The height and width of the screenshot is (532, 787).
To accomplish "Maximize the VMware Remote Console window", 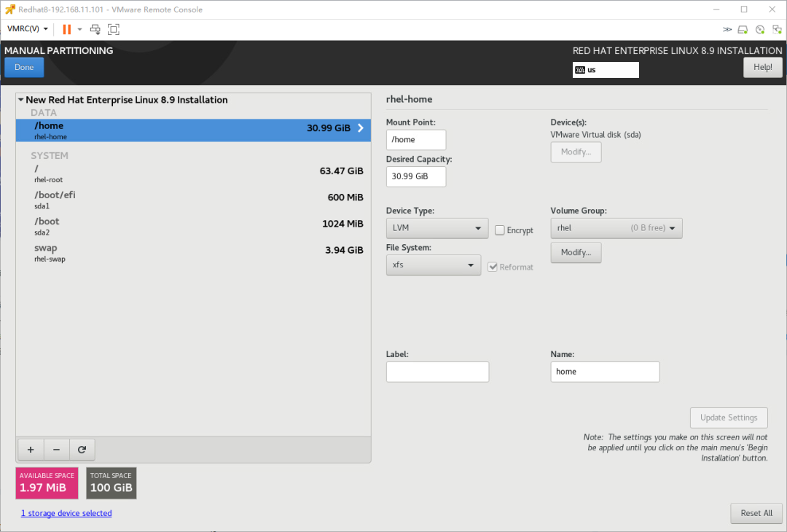I will 744,9.
